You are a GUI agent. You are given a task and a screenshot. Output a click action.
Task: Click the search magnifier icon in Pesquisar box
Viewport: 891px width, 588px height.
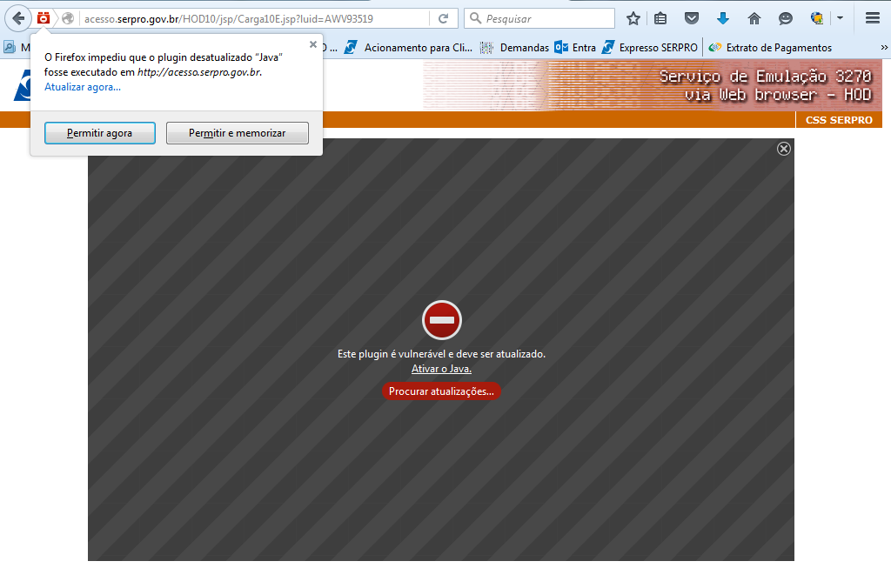coord(476,18)
